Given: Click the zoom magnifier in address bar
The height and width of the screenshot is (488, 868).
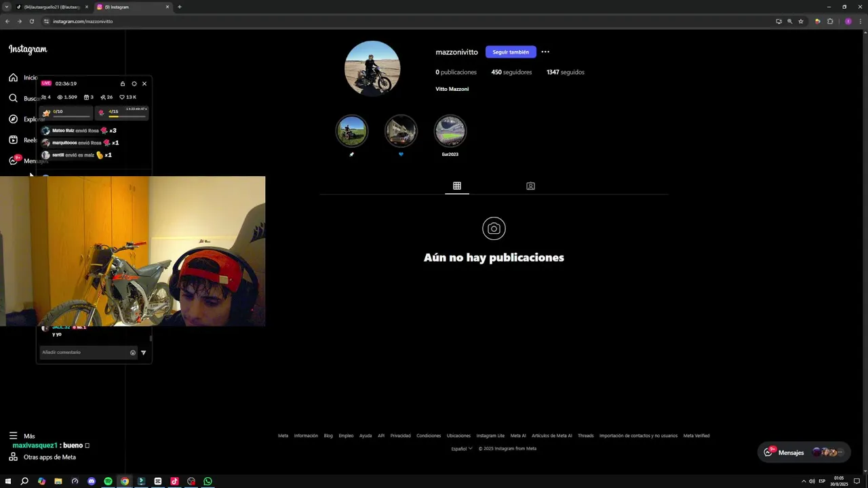Looking at the screenshot, I should [789, 21].
